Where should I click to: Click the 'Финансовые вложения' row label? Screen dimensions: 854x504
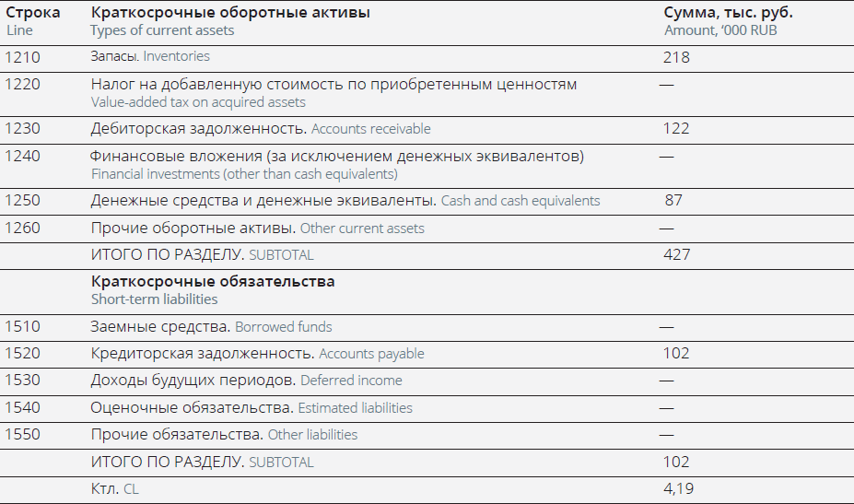[337, 157]
